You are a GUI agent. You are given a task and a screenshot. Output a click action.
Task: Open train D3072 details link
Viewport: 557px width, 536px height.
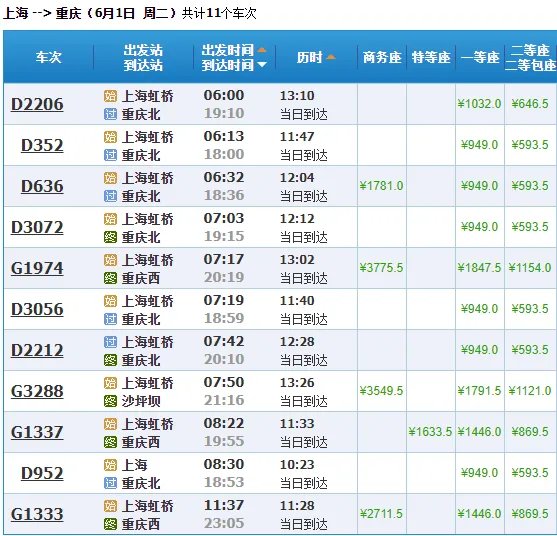pos(37,227)
